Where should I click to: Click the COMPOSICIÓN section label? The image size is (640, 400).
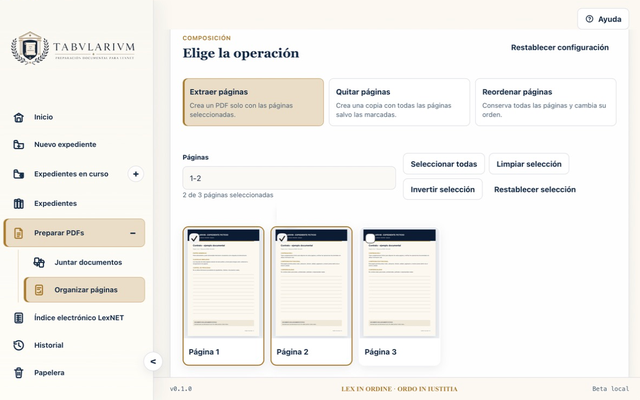pyautogui.click(x=207, y=38)
